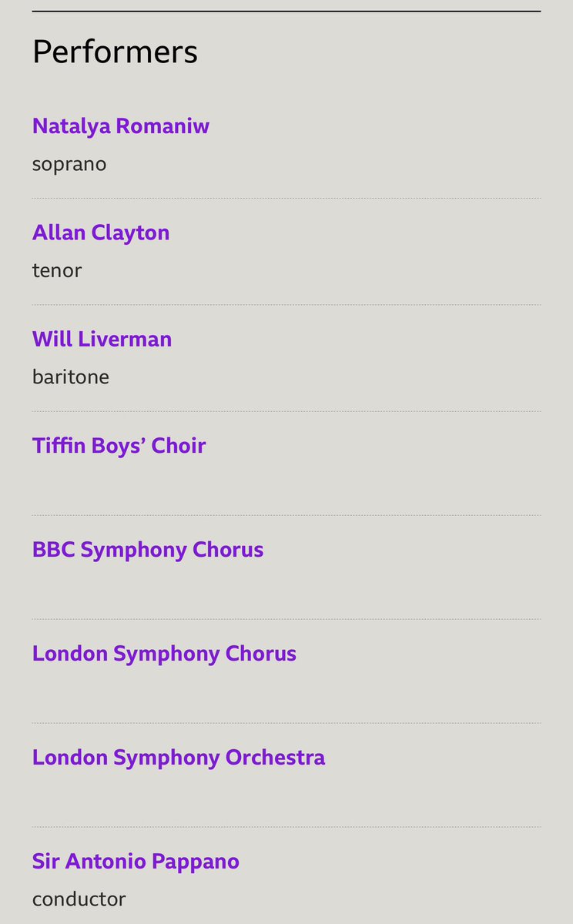This screenshot has height=924, width=573.
Task: Click the 'soprano' role label
Action: click(69, 164)
